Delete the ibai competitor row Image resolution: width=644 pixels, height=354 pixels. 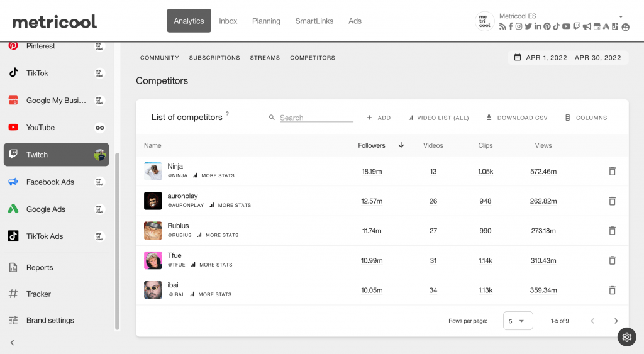[x=612, y=290]
